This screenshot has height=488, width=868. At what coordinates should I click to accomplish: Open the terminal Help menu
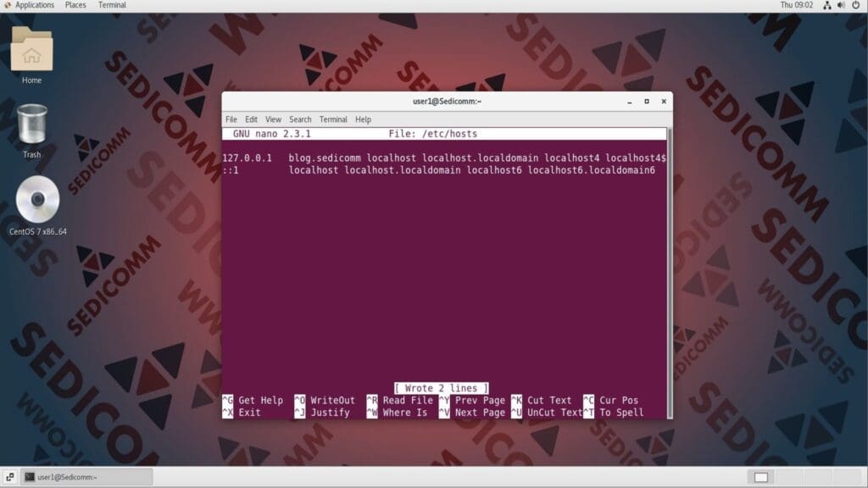coord(363,119)
